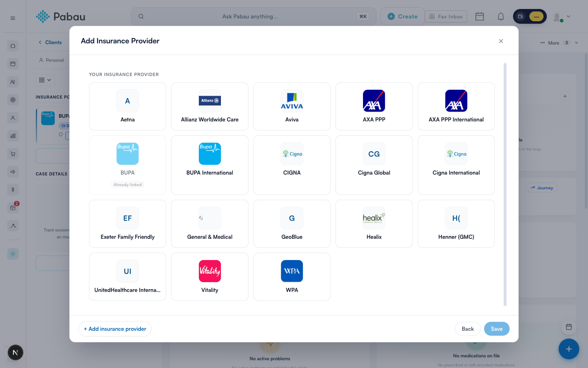Viewport: 588px width, 368px height.
Task: Open Reports via the bar chart sidebar icon
Action: point(13,136)
